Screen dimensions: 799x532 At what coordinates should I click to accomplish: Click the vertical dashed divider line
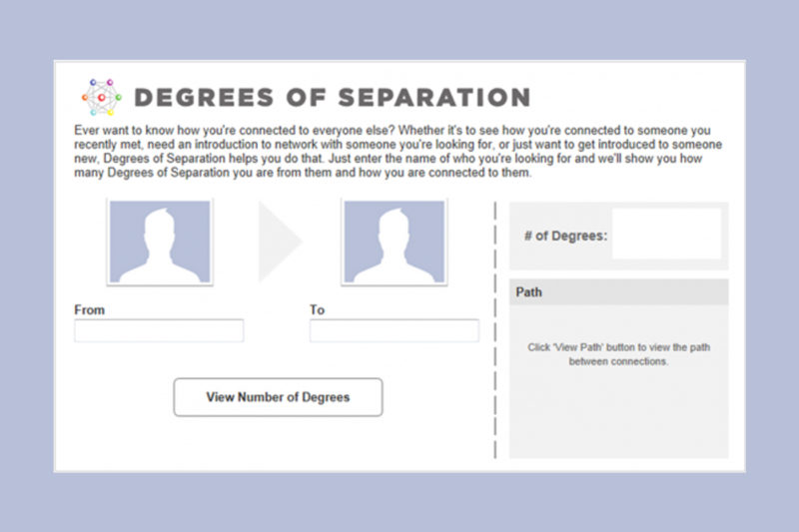[x=495, y=329]
